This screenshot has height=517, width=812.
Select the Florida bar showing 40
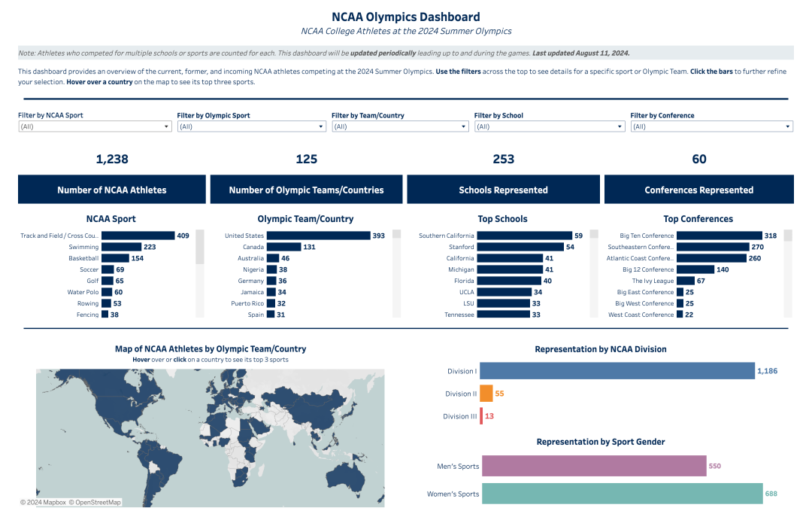[509, 281]
